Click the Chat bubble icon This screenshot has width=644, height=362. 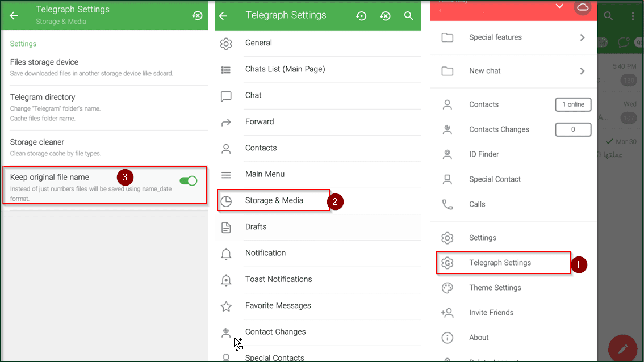226,96
